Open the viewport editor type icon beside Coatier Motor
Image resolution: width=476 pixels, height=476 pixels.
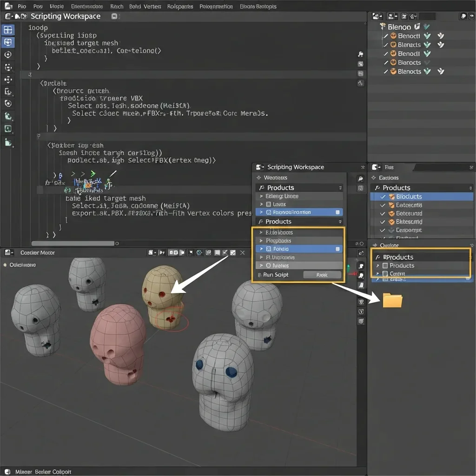click(8, 253)
